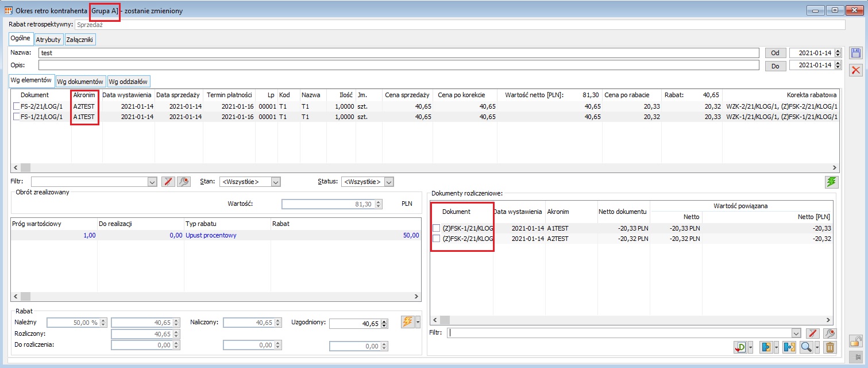This screenshot has width=868, height=368.
Task: Tick checkbox for row FS-1/21/LOG/1
Action: tap(16, 117)
